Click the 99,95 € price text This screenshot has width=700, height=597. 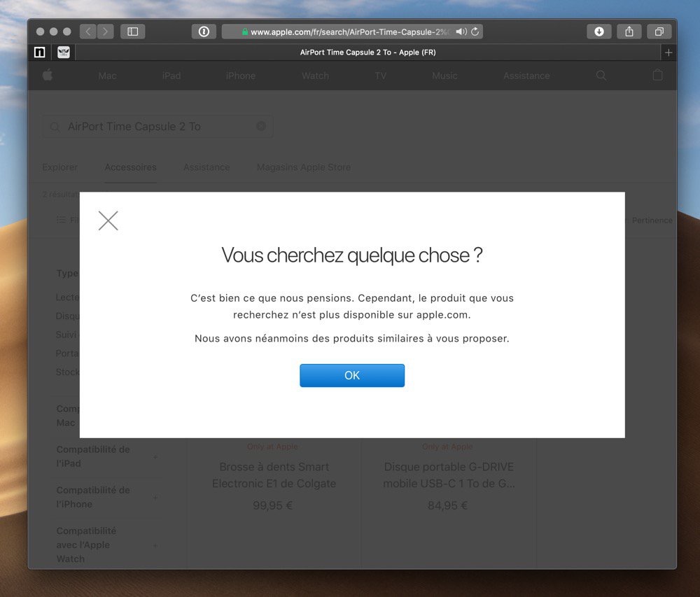click(272, 505)
